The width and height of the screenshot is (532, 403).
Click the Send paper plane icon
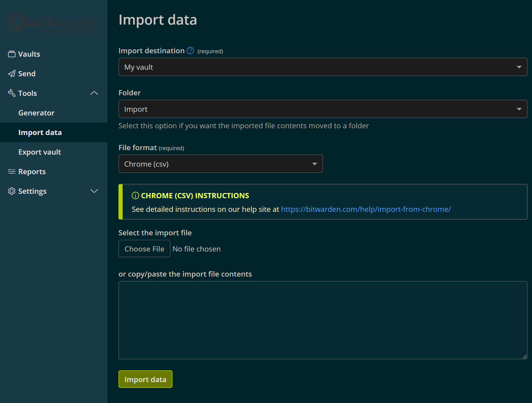point(12,74)
